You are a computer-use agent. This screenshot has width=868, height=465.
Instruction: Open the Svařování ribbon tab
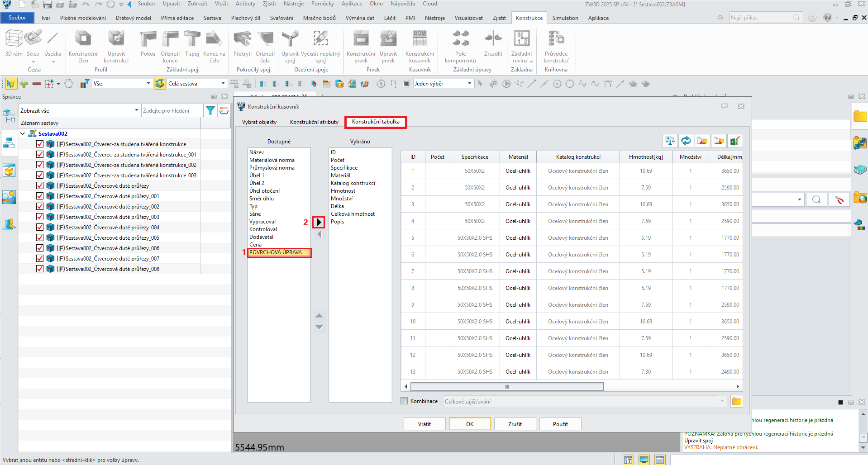coord(281,18)
